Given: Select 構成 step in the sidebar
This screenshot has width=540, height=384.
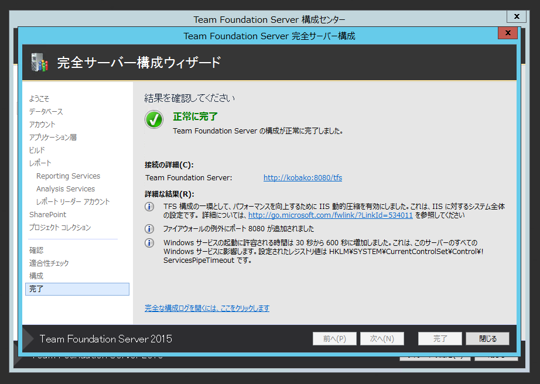Looking at the screenshot, I should click(36, 276).
